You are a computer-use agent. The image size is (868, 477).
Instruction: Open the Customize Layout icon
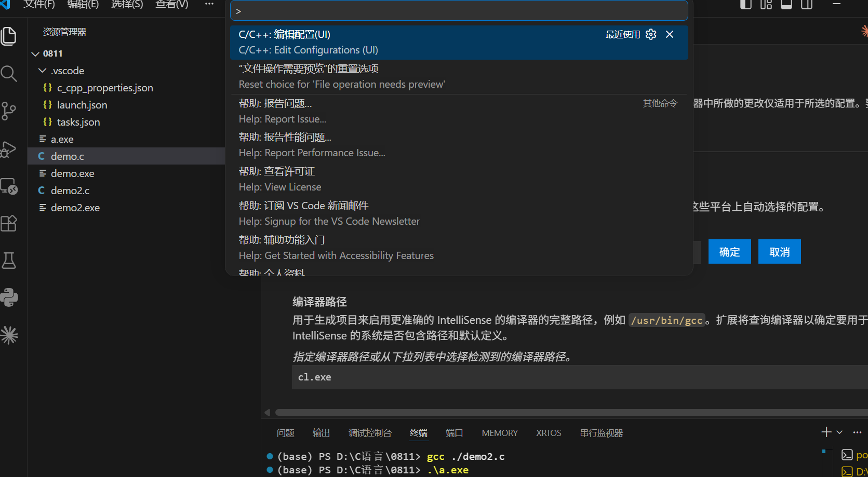(x=766, y=5)
